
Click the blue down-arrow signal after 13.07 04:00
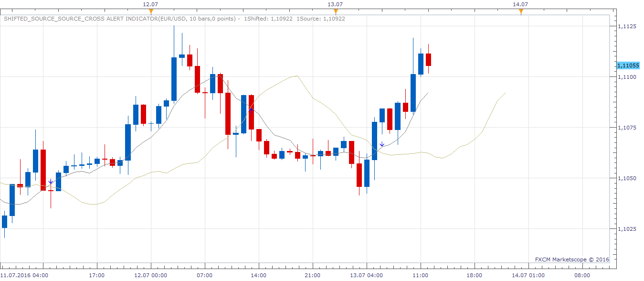(381, 144)
